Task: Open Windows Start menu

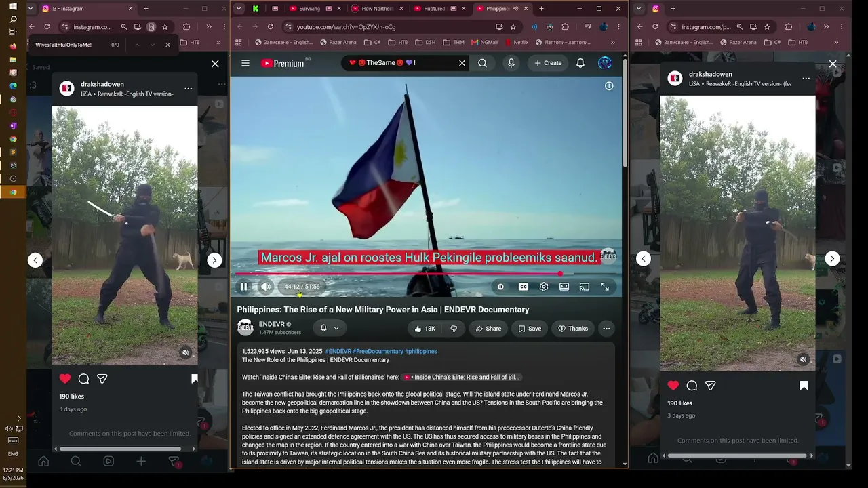Action: [13, 6]
